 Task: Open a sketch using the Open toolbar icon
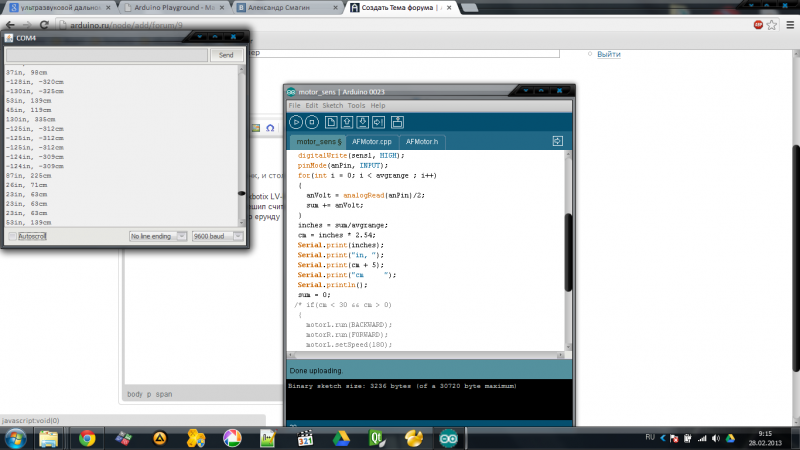pos(347,122)
